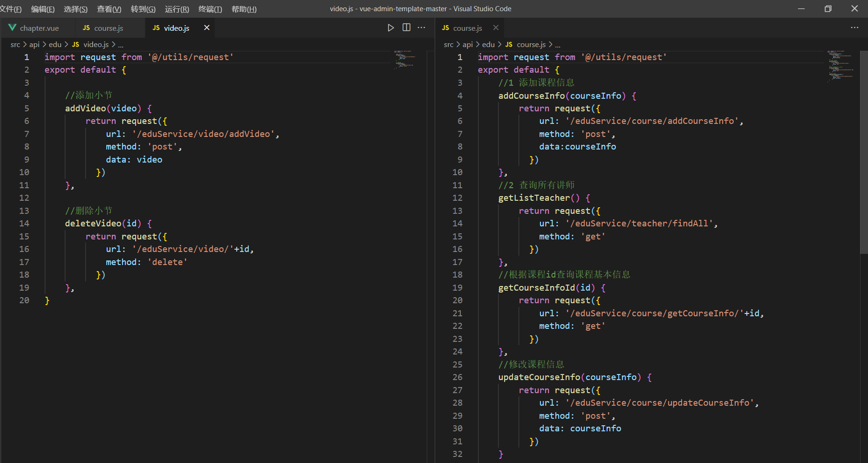The image size is (868, 463).
Task: Click 'api' in the left breadcrumb
Action: point(34,45)
